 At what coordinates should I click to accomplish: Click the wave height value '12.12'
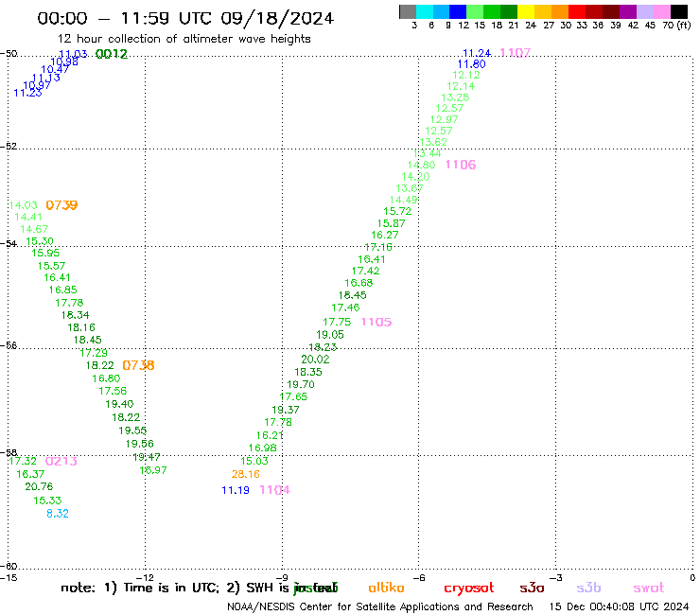(x=466, y=75)
